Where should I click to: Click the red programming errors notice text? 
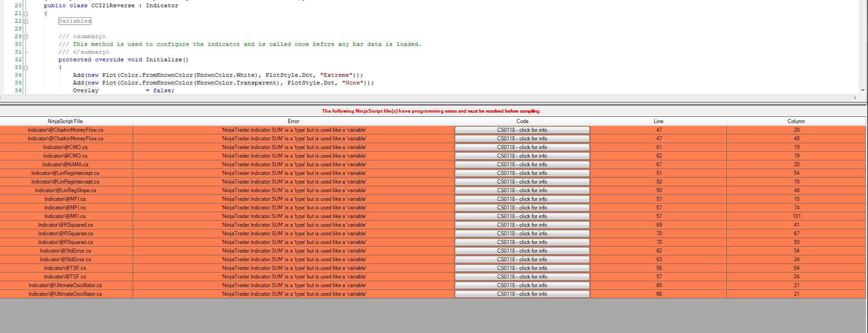(x=431, y=111)
